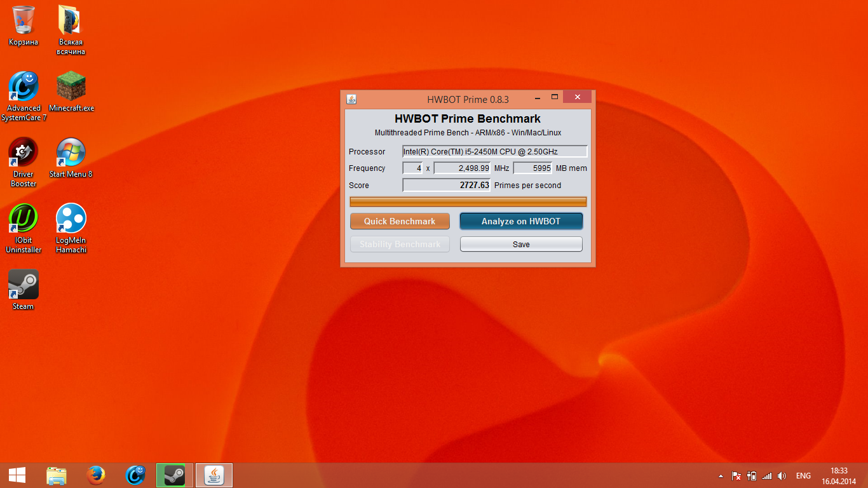Open LogMeIn Hamachi desktop icon
This screenshot has height=488, width=868.
point(71,228)
